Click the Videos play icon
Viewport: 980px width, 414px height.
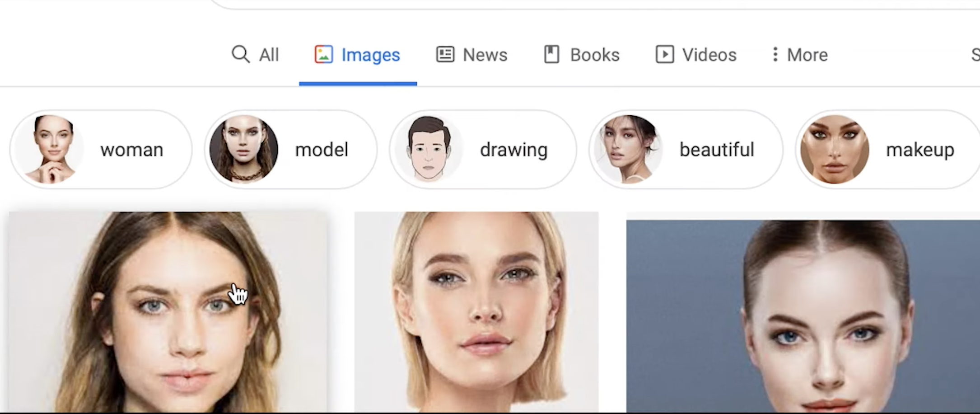tap(665, 54)
